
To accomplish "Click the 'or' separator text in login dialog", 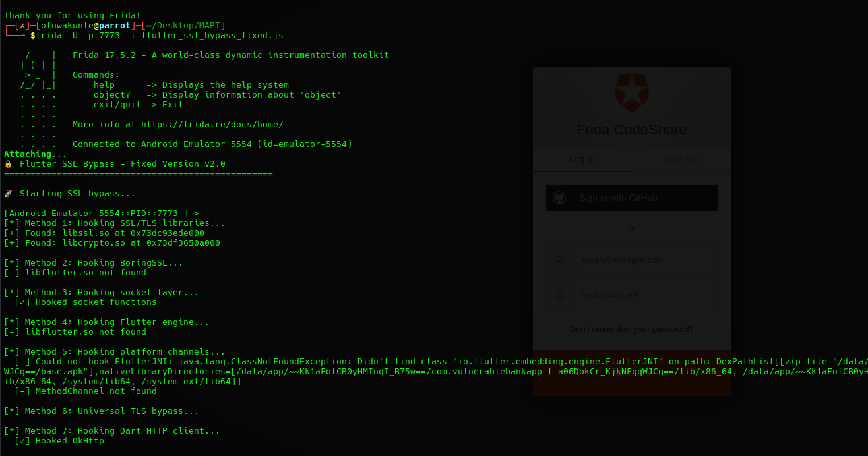I will [x=632, y=229].
